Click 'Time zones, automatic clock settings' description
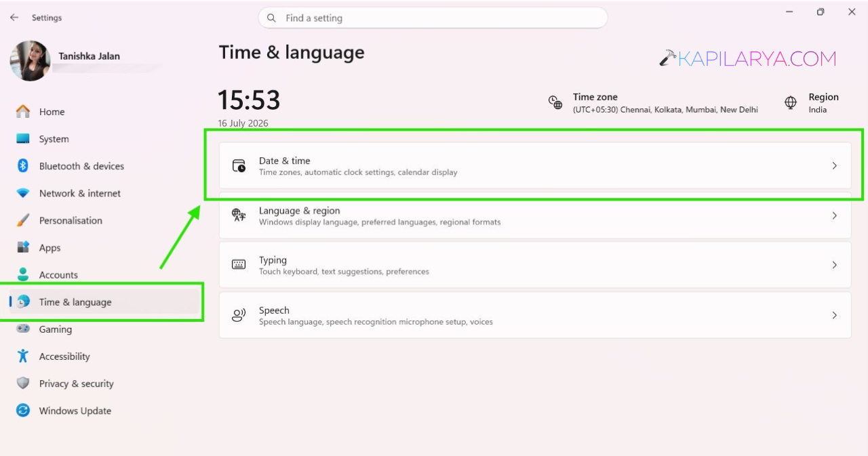 [x=358, y=172]
